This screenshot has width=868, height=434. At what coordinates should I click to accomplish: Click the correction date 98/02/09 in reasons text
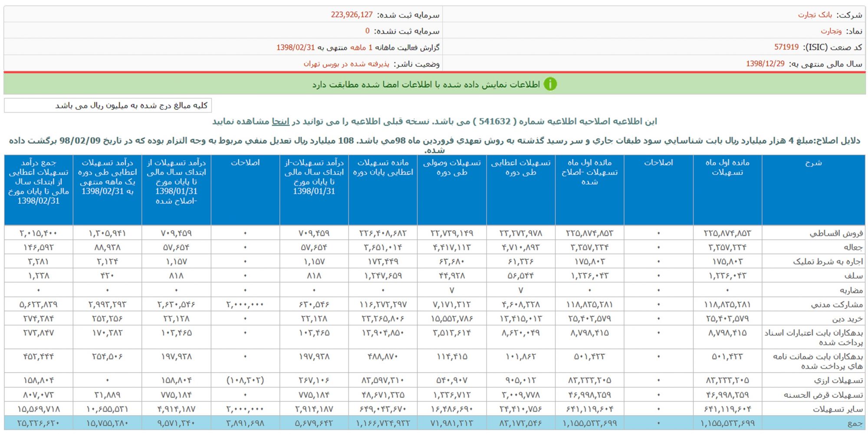tap(80, 140)
